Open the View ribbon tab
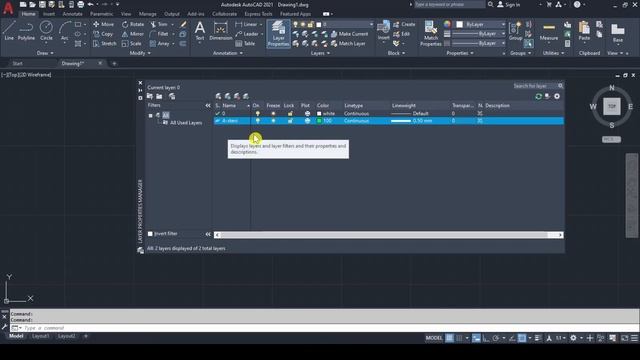The height and width of the screenshot is (360, 640). coord(126,14)
